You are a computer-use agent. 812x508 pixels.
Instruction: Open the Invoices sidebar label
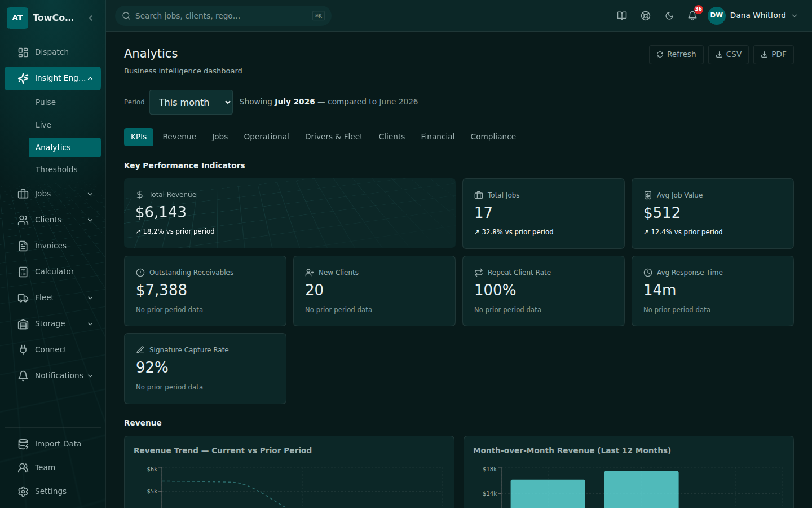(51, 246)
